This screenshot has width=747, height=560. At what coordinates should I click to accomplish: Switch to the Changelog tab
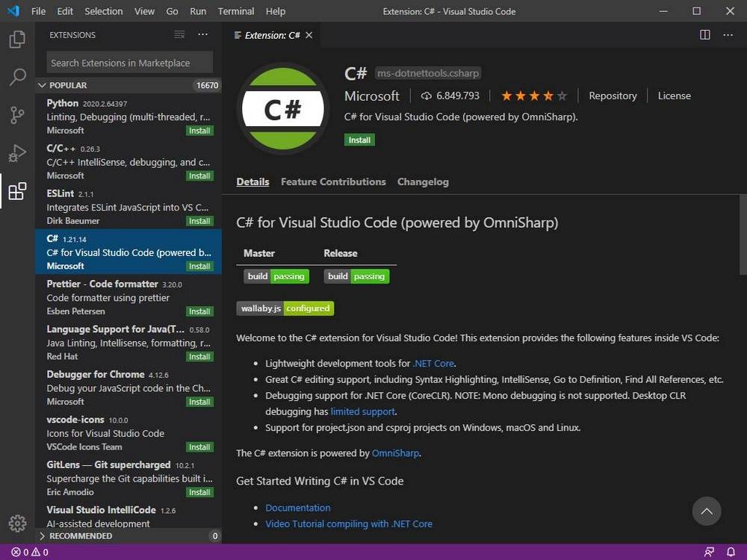point(423,181)
